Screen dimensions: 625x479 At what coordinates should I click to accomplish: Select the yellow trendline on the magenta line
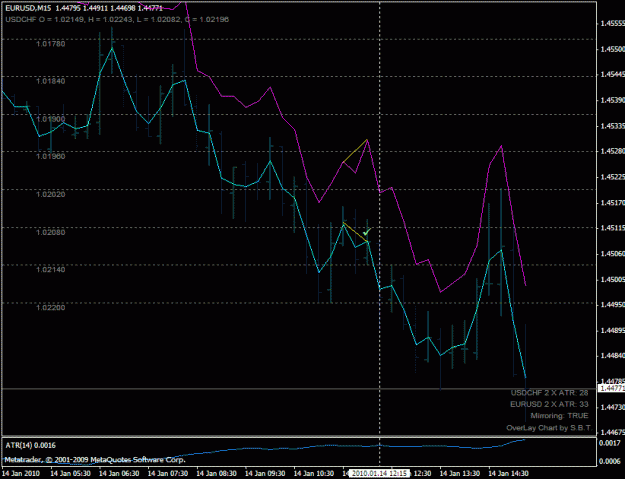click(x=355, y=151)
